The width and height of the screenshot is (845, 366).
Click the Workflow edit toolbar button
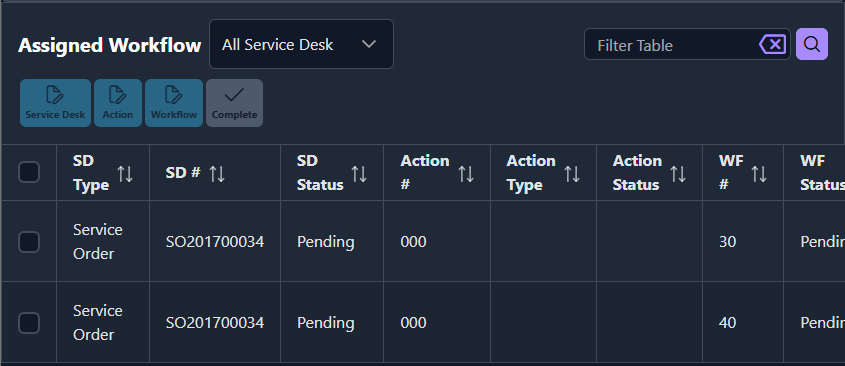(174, 103)
